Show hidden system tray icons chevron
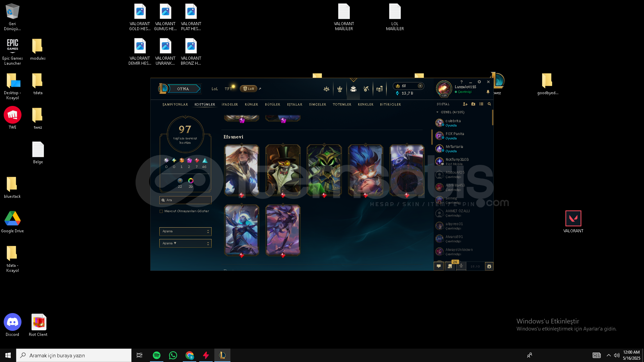644x362 pixels. point(608,355)
